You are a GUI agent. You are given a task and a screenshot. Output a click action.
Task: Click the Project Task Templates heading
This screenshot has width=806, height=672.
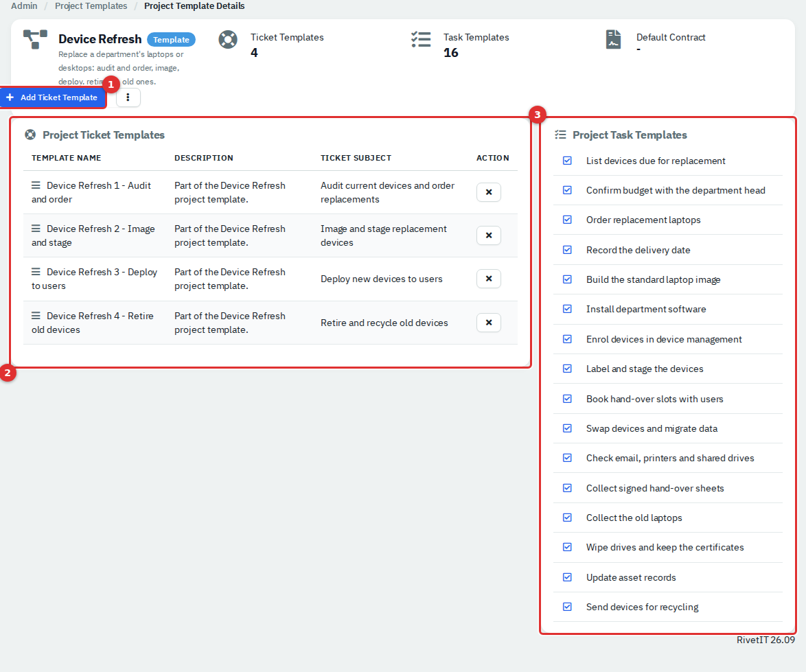(630, 135)
